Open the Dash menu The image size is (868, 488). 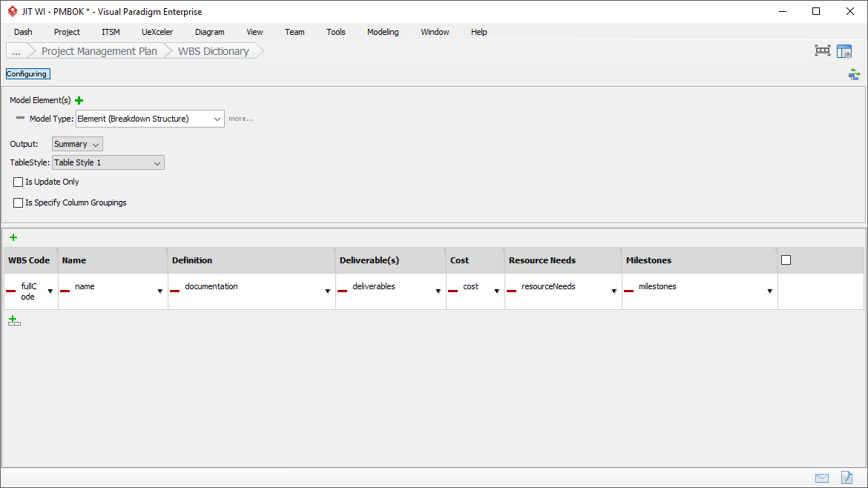click(23, 32)
